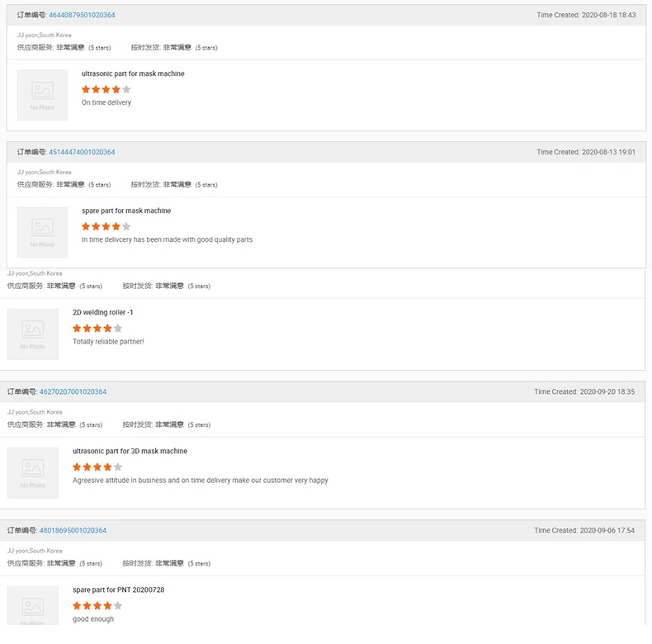652x644 pixels.
Task: Select the product title 'ultrasonic part for mask machine'
Action: coord(133,73)
